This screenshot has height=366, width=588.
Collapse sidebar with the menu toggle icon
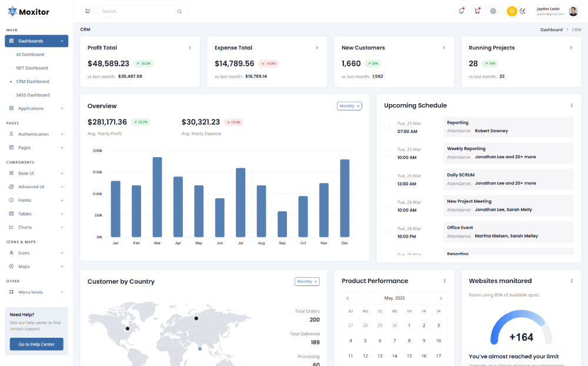coord(88,11)
